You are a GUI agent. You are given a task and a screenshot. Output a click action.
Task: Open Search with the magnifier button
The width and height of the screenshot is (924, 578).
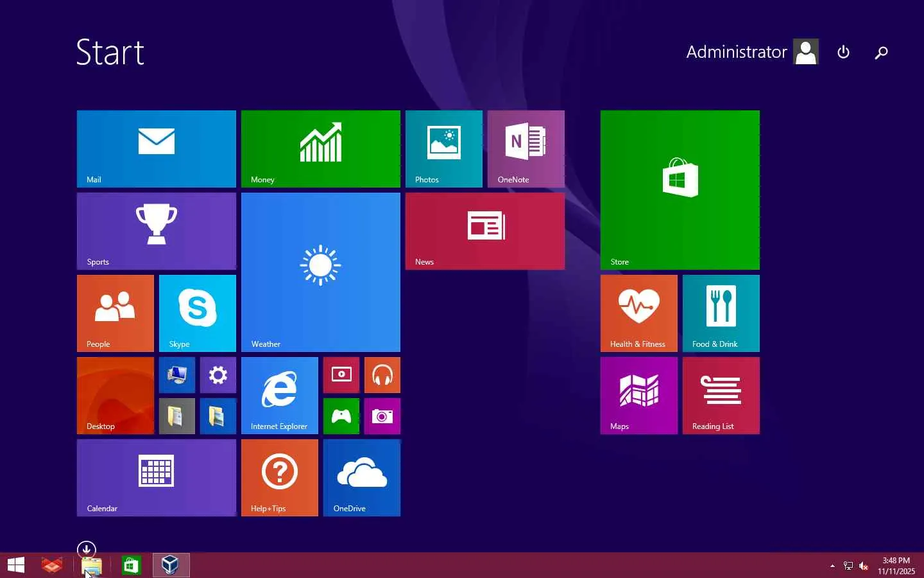click(x=882, y=52)
